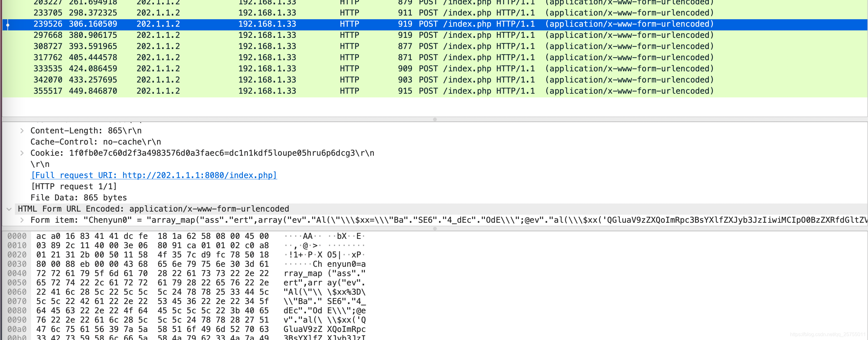This screenshot has width=868, height=340.
Task: Click the time value 449.846870
Action: tap(93, 91)
